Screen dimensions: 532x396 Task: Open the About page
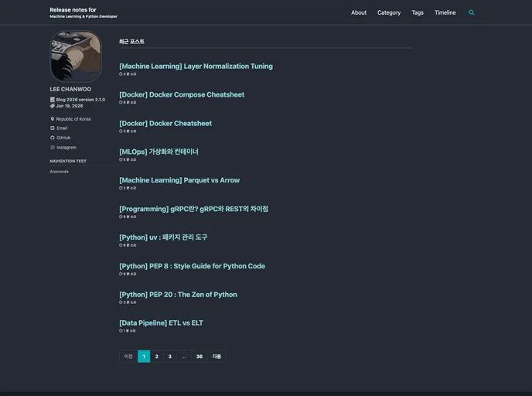pyautogui.click(x=359, y=12)
